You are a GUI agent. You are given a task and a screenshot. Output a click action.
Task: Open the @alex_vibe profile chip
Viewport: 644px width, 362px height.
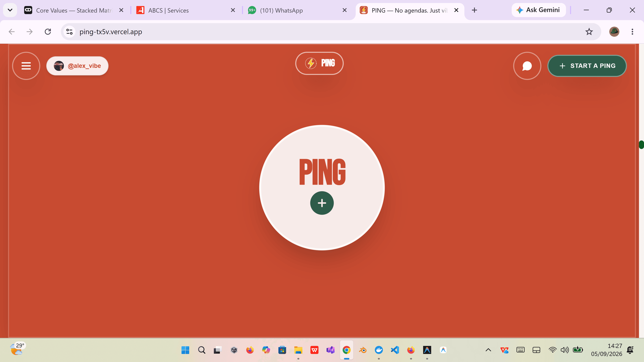tap(77, 66)
